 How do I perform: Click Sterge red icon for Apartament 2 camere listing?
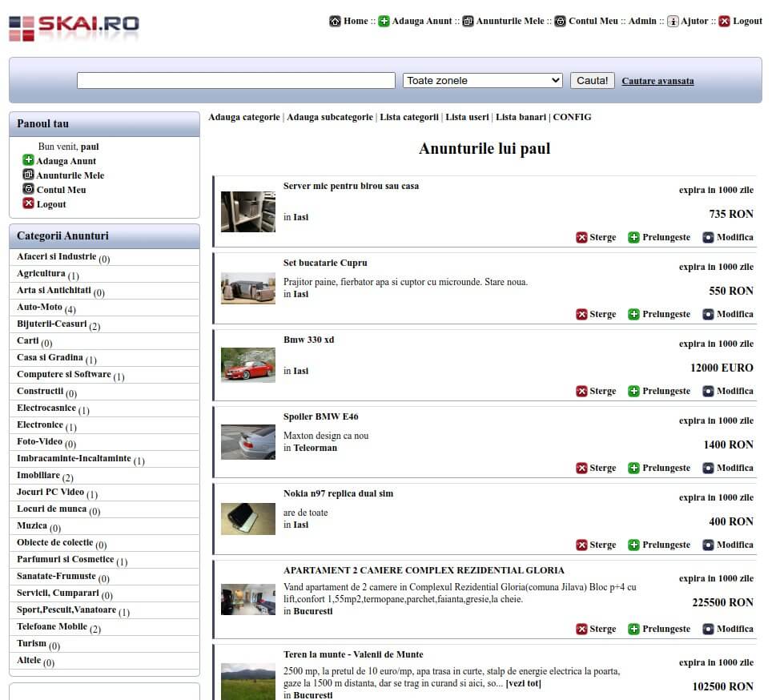581,629
